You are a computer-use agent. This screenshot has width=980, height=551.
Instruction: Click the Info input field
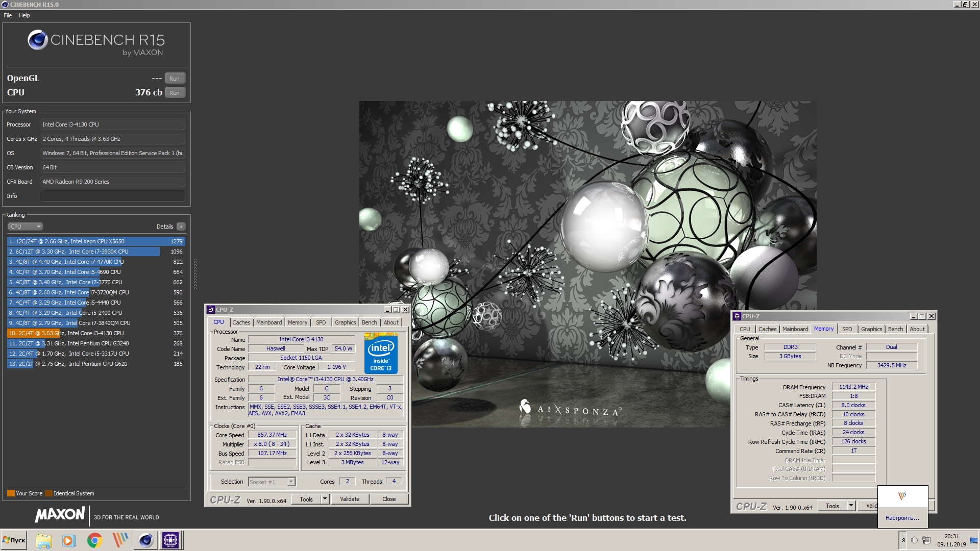tap(113, 196)
